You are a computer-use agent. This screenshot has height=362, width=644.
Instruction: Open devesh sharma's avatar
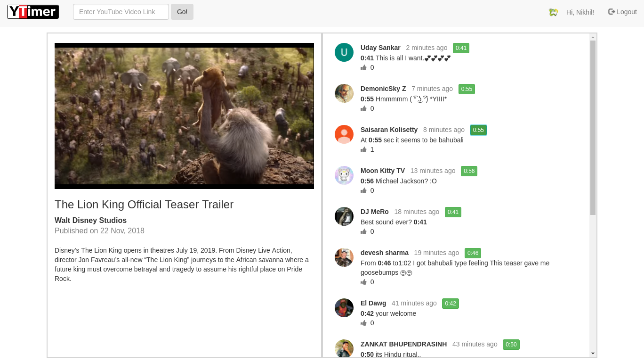coord(344,257)
